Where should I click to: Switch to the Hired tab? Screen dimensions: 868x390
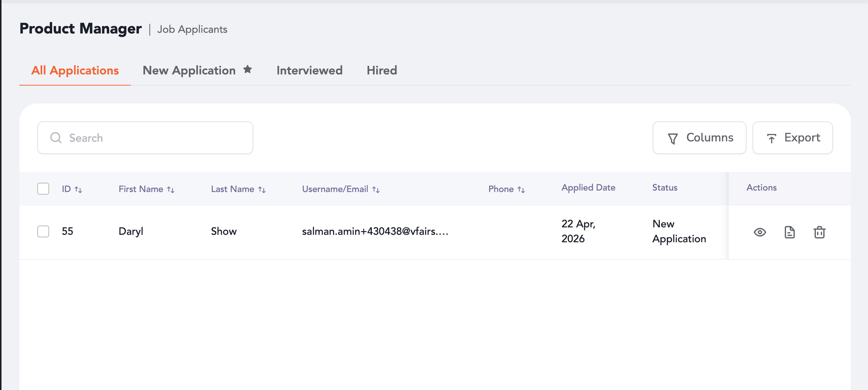point(381,70)
